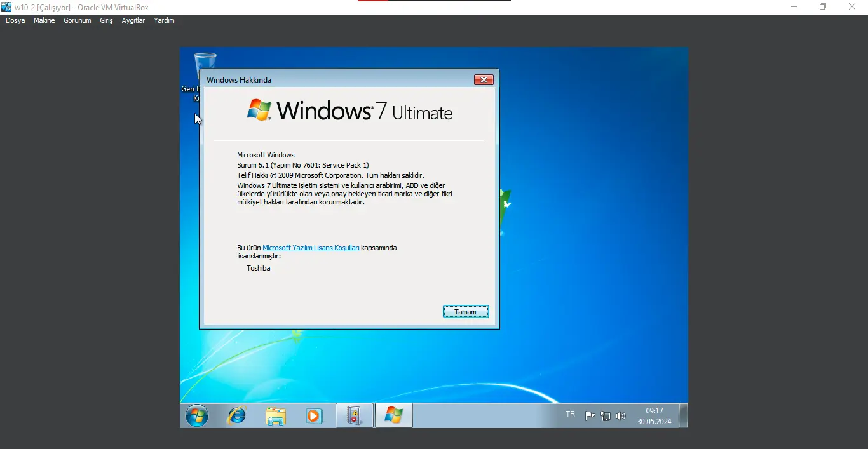Screen dimensions: 868x449
Task: Minimize the VirtualBox window
Action: 794,7
